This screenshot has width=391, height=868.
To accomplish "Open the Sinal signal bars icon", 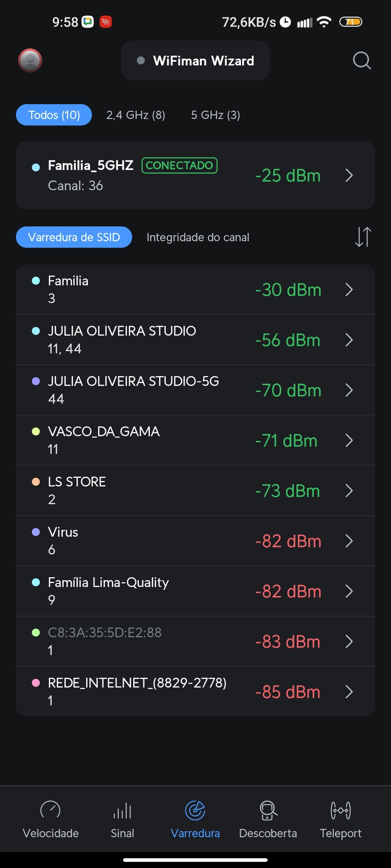I will coord(122,810).
